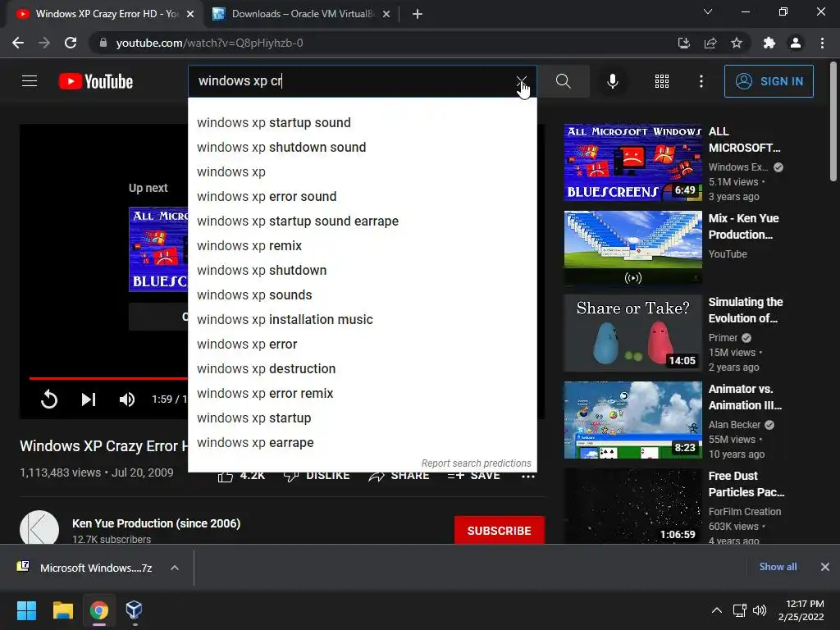
Task: Open File Explorer from the taskbar
Action: point(62,610)
